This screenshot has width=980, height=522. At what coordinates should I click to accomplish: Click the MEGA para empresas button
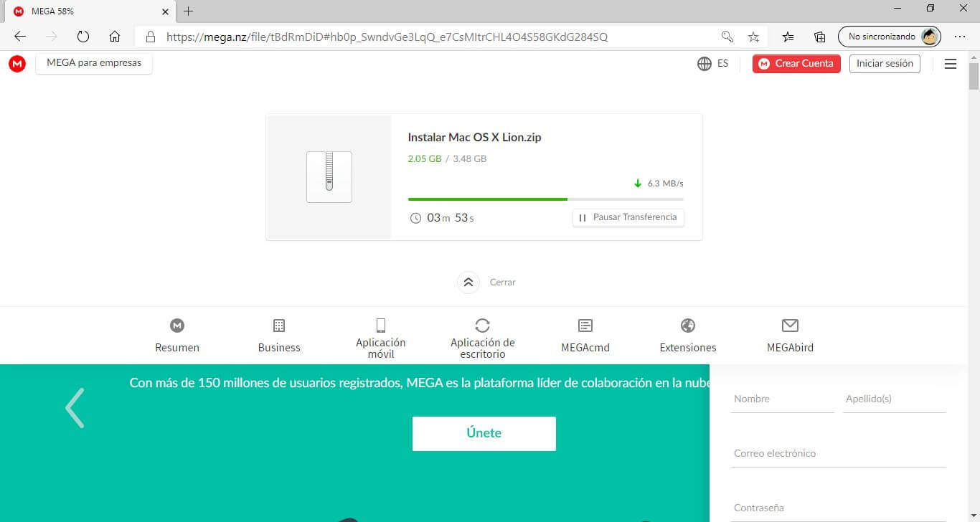[94, 63]
